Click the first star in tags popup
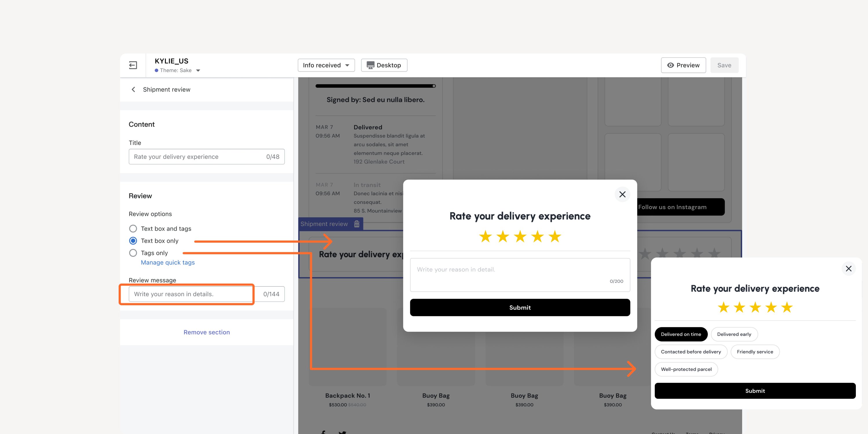868x434 pixels. coord(723,307)
